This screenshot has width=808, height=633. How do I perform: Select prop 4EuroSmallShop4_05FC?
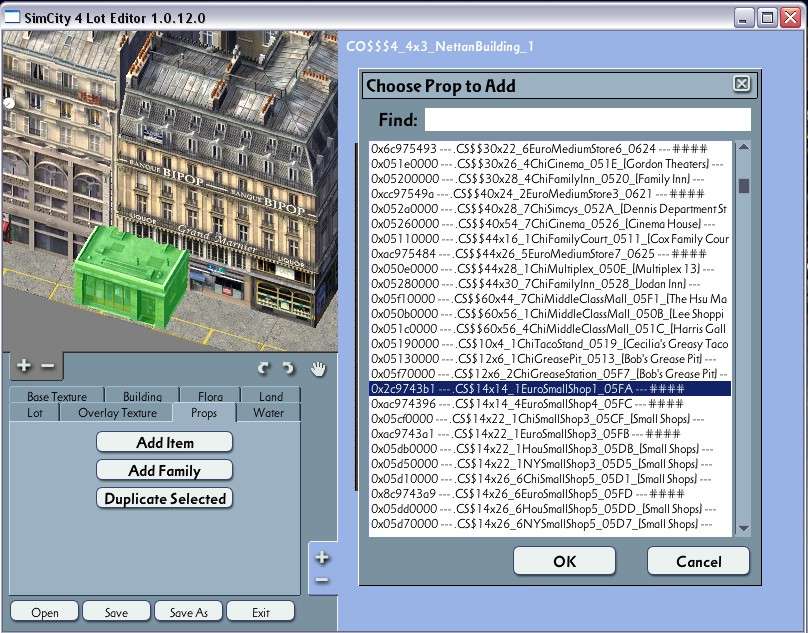(x=550, y=404)
